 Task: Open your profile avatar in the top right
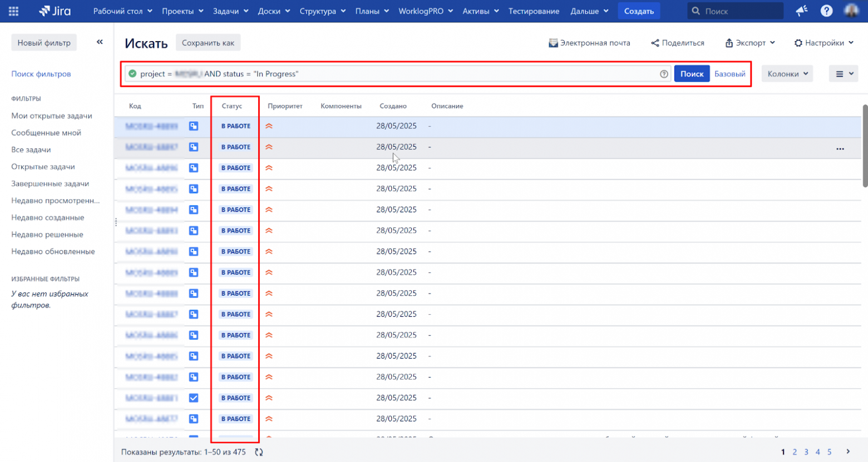[852, 11]
